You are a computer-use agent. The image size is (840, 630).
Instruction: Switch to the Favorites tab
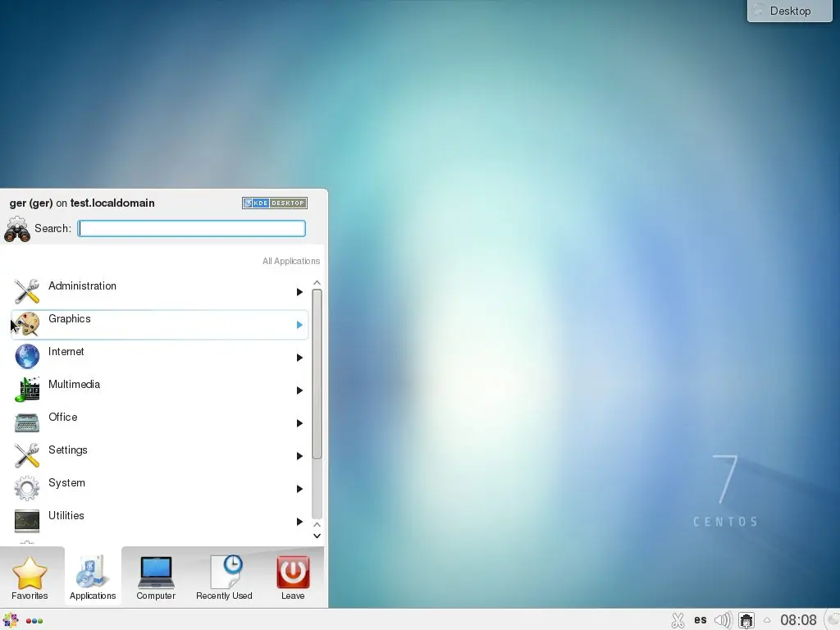[x=30, y=577]
